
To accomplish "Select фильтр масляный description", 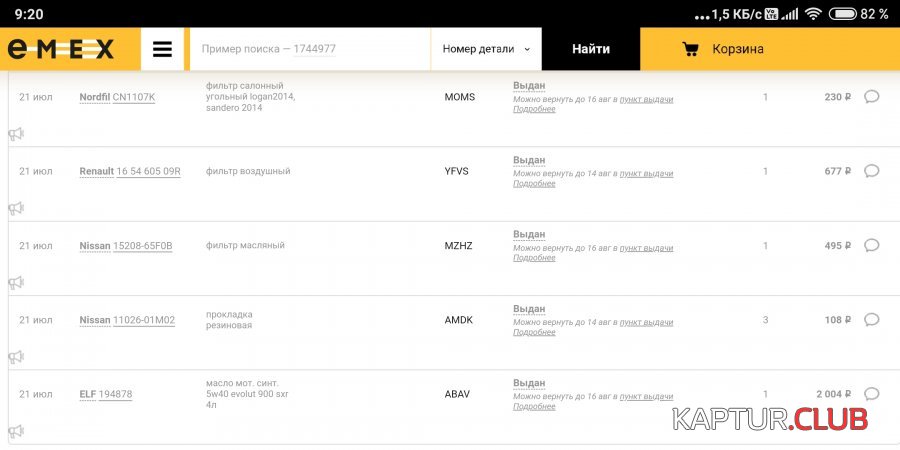I will click(245, 245).
